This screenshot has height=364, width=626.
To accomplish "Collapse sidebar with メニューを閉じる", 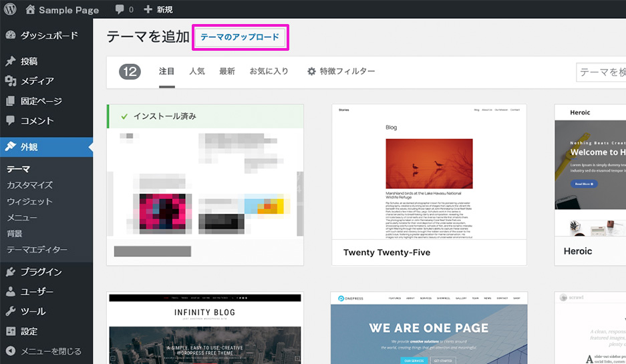I will (51, 351).
